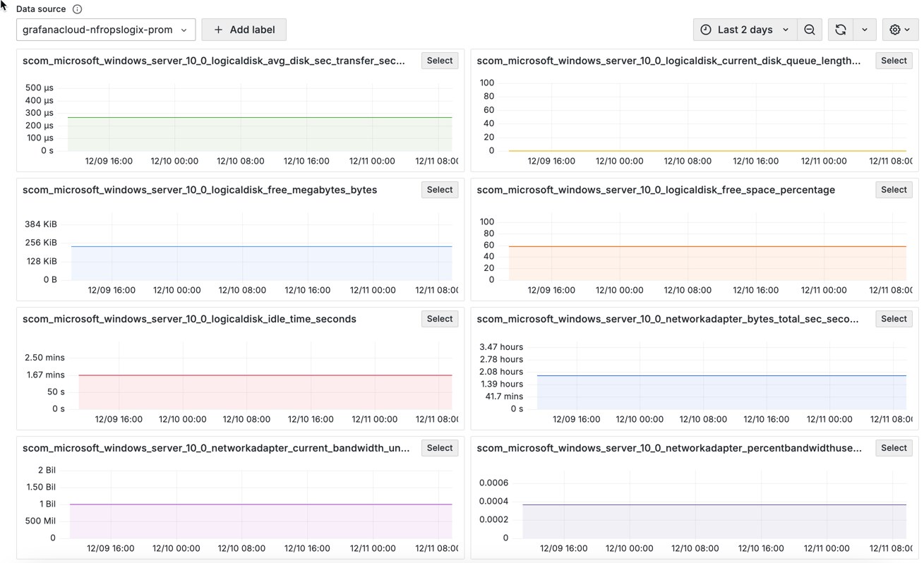Image resolution: width=924 pixels, height=563 pixels.
Task: Open the settings gear menu
Action: [x=895, y=30]
